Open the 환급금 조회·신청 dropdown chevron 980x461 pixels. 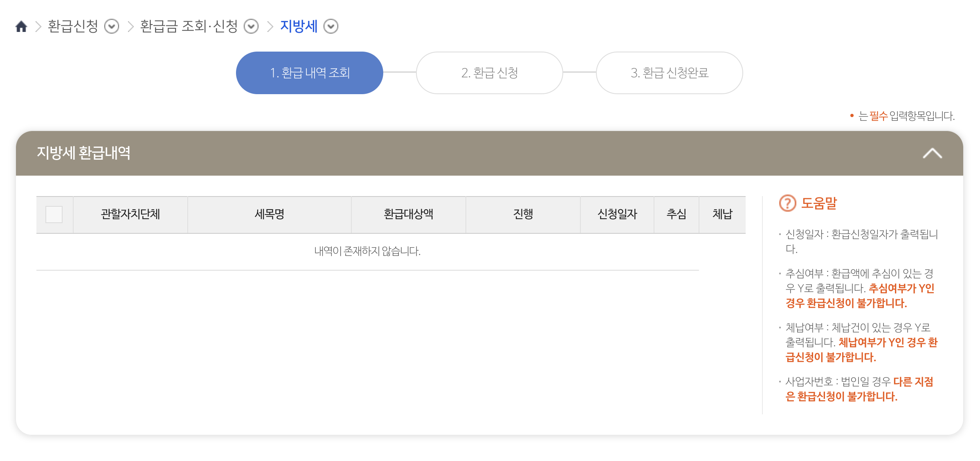point(251,26)
